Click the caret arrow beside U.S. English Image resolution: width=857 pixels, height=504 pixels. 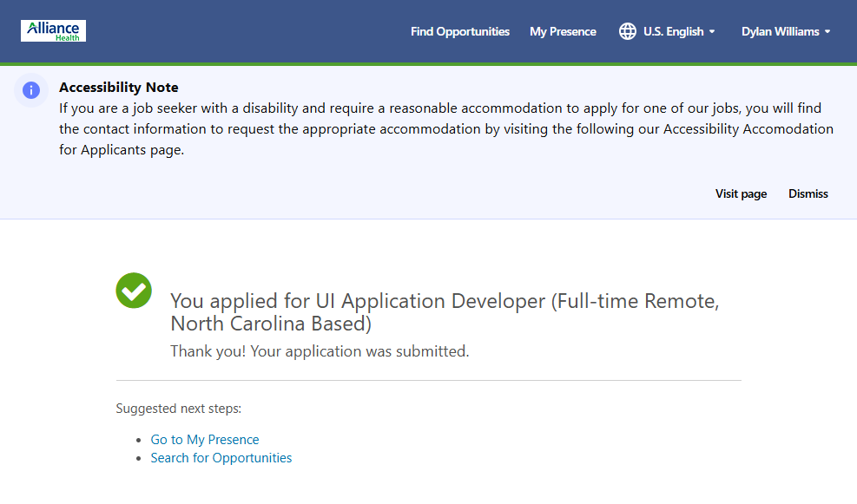pyautogui.click(x=712, y=32)
